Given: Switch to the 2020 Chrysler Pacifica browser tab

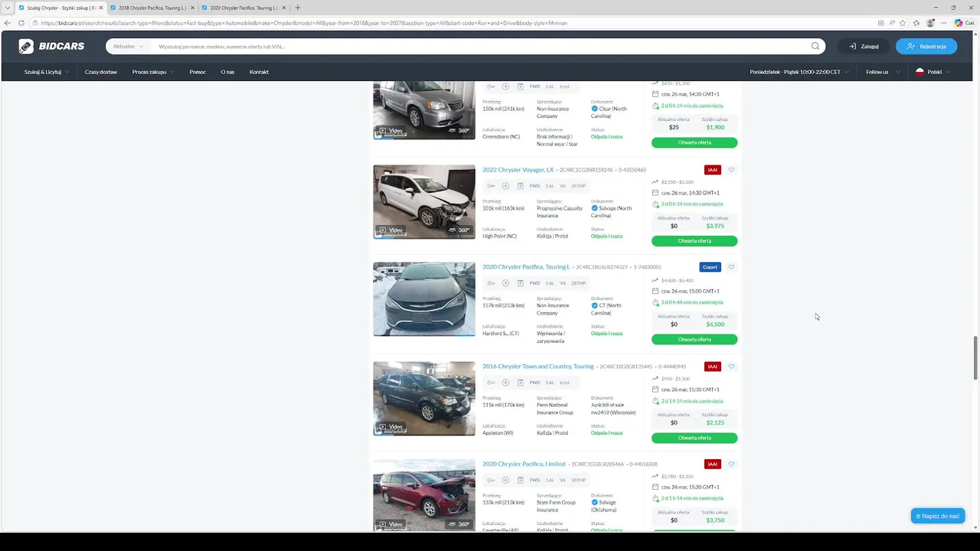Looking at the screenshot, I should pos(243,8).
